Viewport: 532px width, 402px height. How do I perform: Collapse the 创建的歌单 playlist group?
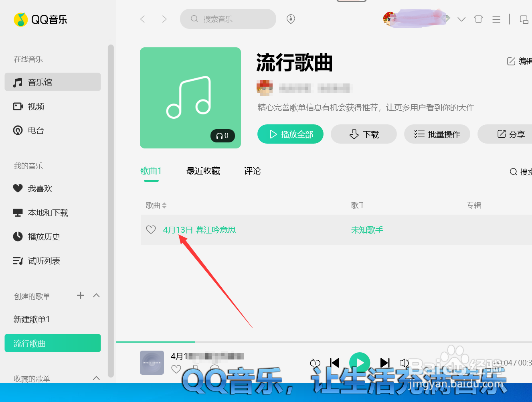96,296
